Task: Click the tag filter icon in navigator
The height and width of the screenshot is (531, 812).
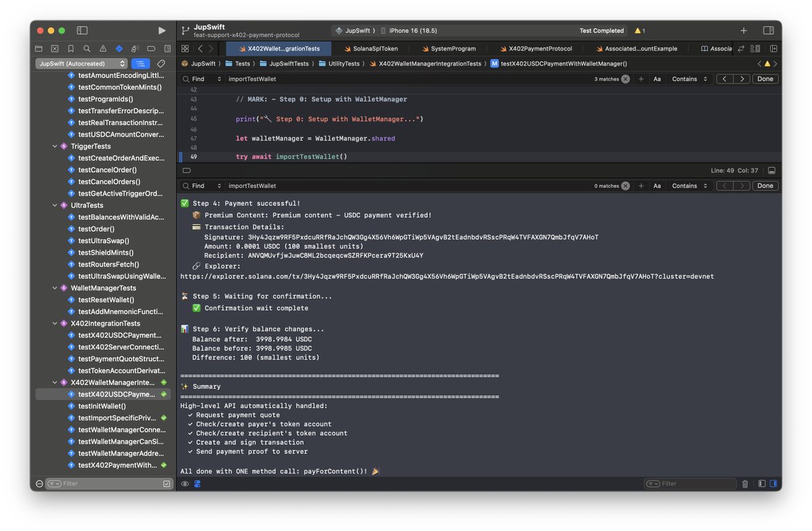Action: pos(161,64)
